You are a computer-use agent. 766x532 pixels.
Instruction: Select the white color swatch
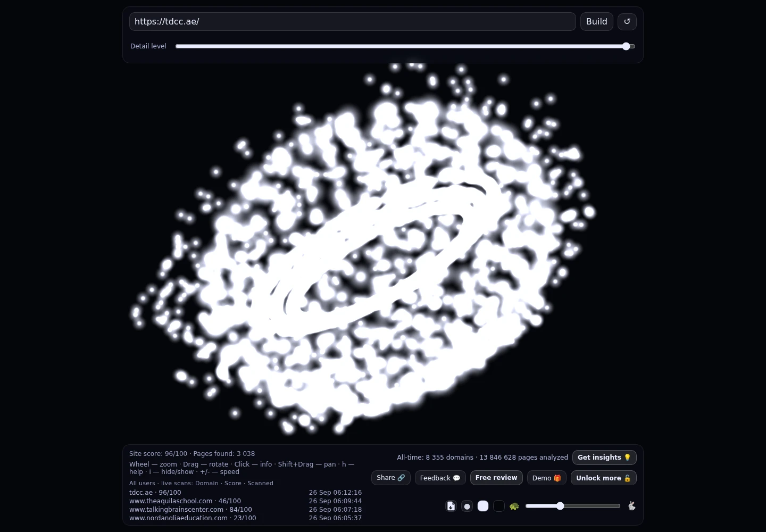pyautogui.click(x=483, y=506)
